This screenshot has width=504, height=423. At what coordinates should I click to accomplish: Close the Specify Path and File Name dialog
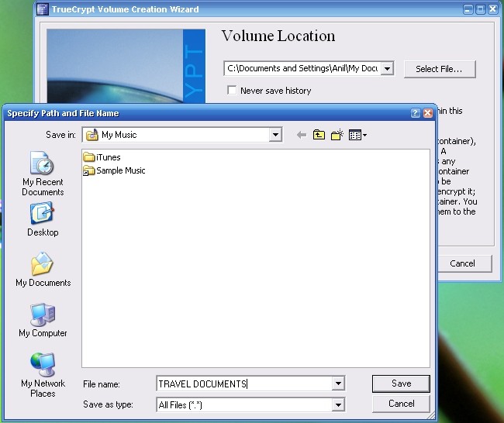pos(428,113)
